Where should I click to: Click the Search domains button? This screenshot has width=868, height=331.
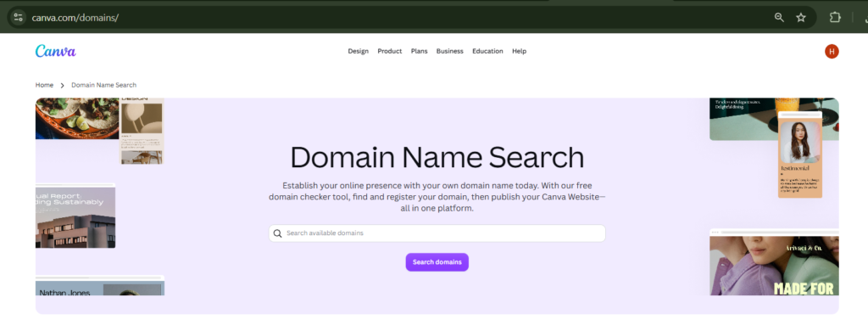pyautogui.click(x=437, y=262)
